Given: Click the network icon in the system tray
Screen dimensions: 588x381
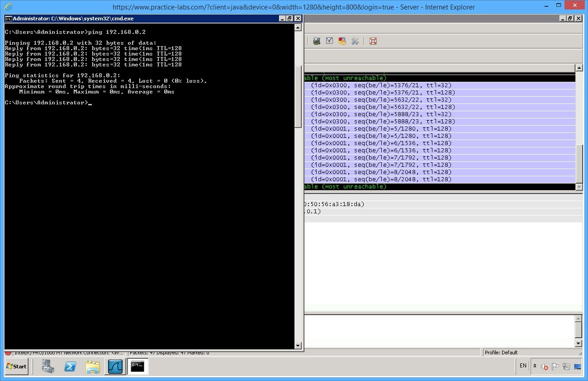Looking at the screenshot, I should point(566,366).
